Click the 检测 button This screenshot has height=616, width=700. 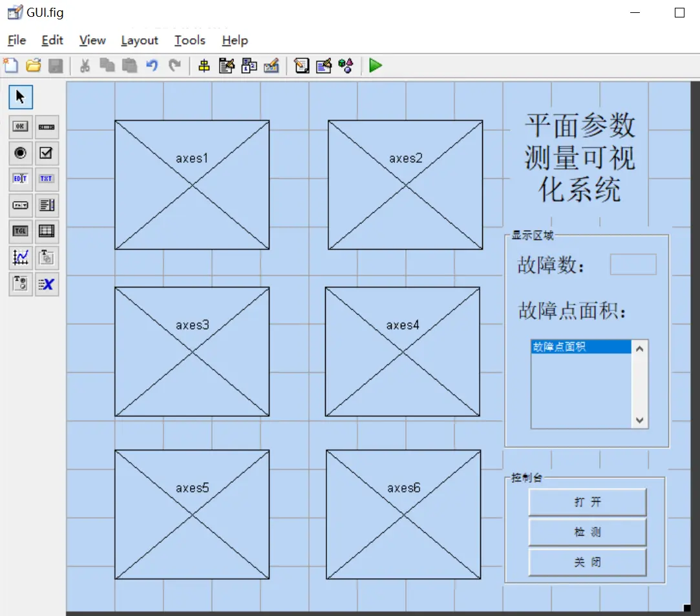pos(588,532)
